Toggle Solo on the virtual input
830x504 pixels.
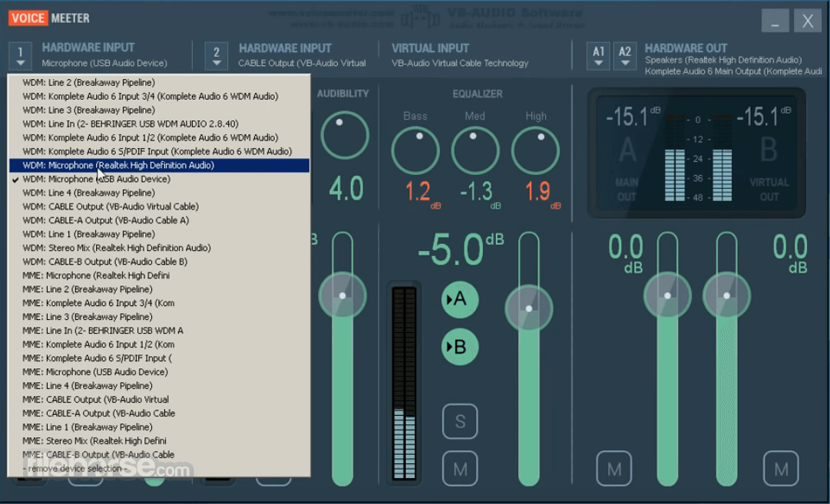[460, 421]
